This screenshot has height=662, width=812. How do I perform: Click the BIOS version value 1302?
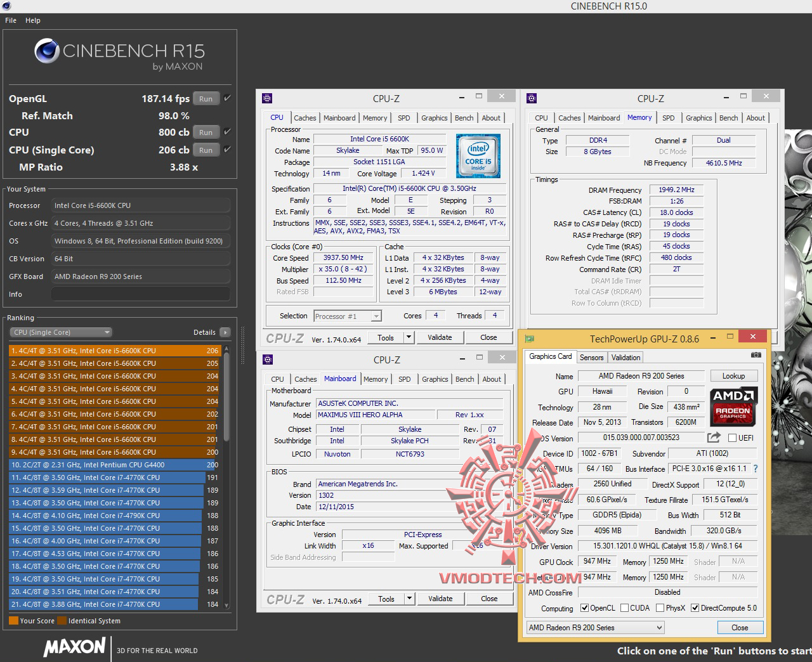point(410,495)
